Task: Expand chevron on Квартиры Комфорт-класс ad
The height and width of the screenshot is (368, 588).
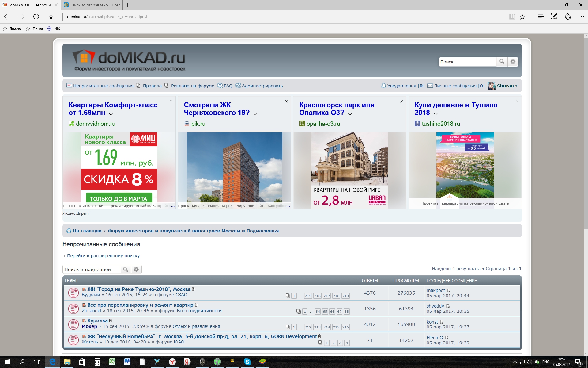Action: [111, 114]
